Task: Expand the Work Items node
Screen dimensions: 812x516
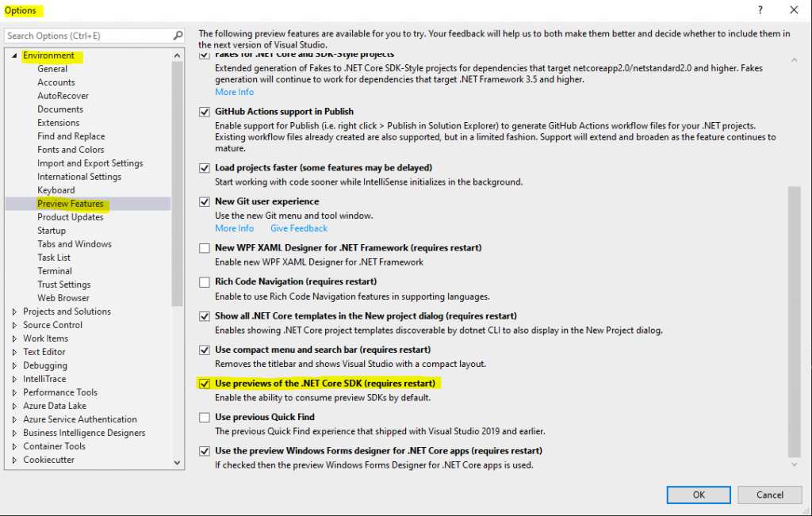Action: [x=14, y=338]
